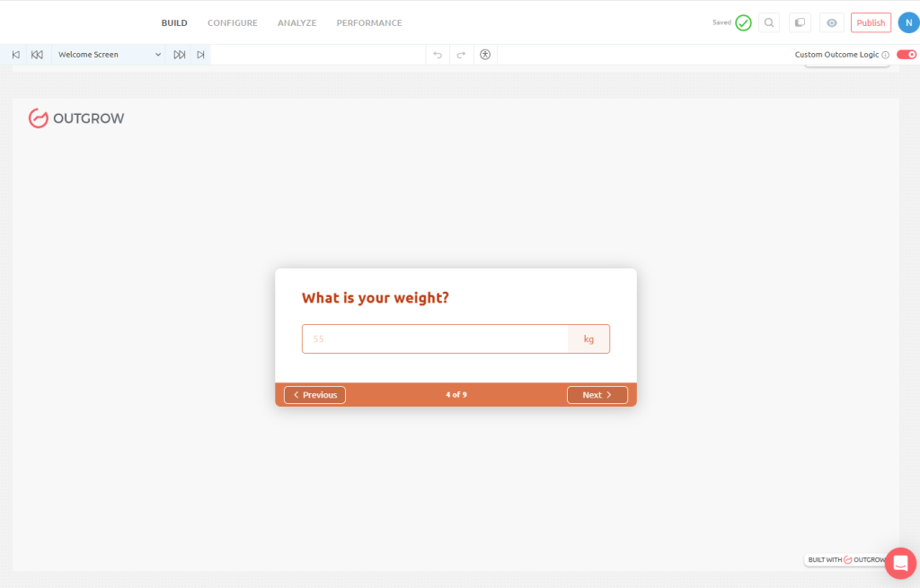Click the Publish button
This screenshot has width=920, height=588.
click(x=871, y=22)
